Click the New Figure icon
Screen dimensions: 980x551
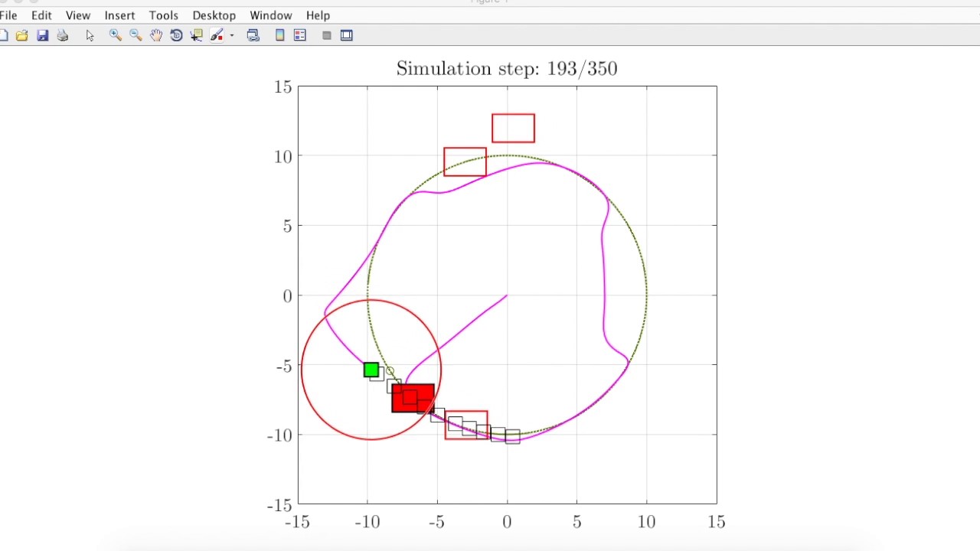click(x=3, y=35)
